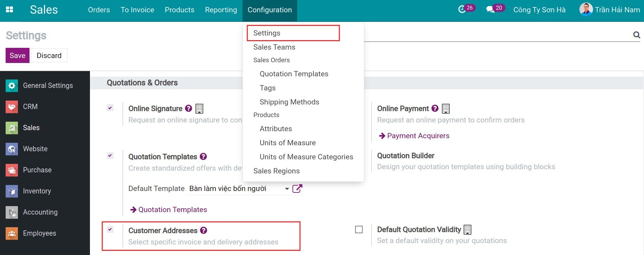Select the Inventory box icon in sidebar
This screenshot has width=644, height=255.
[x=12, y=191]
